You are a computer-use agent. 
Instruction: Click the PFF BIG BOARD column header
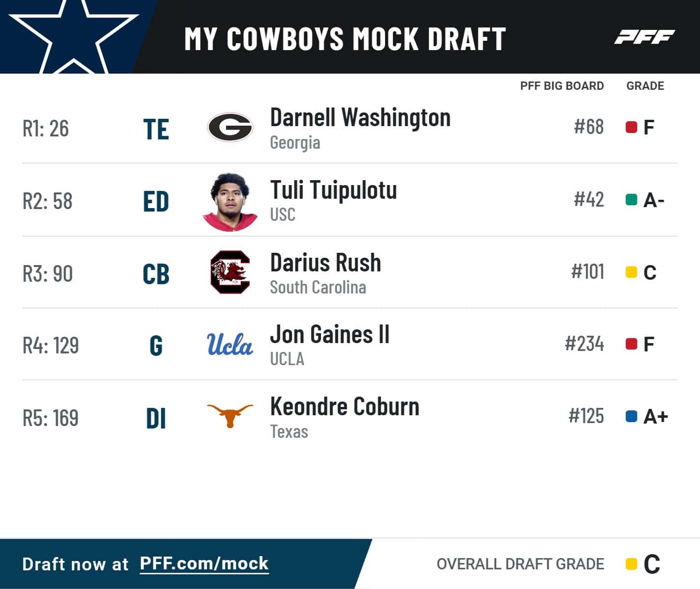pos(561,86)
